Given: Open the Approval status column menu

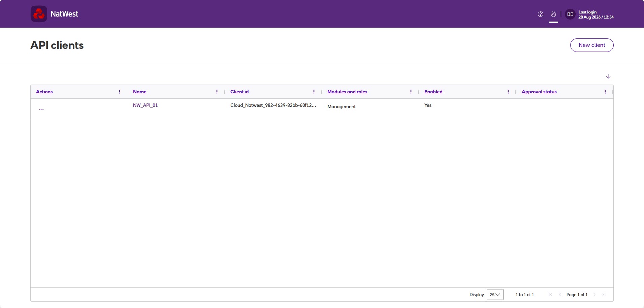Looking at the screenshot, I should click(605, 92).
